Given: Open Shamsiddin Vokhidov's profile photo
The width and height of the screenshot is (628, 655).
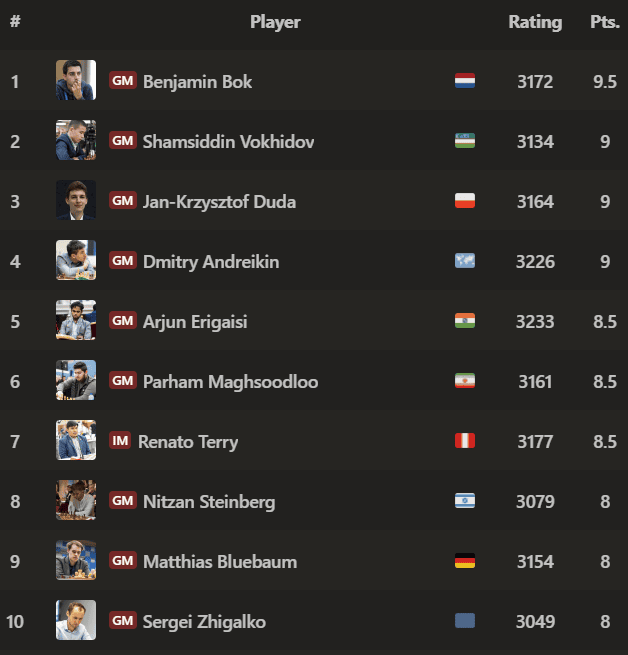Looking at the screenshot, I should [76, 141].
